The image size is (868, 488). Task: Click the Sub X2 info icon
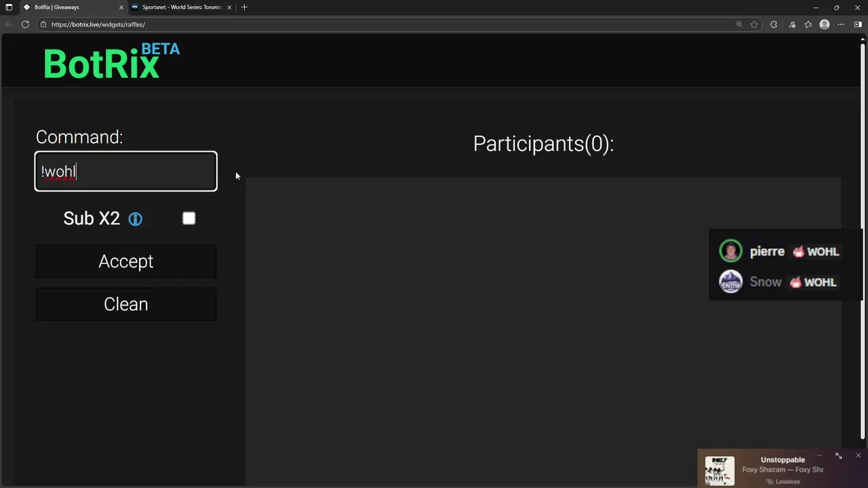(x=136, y=219)
